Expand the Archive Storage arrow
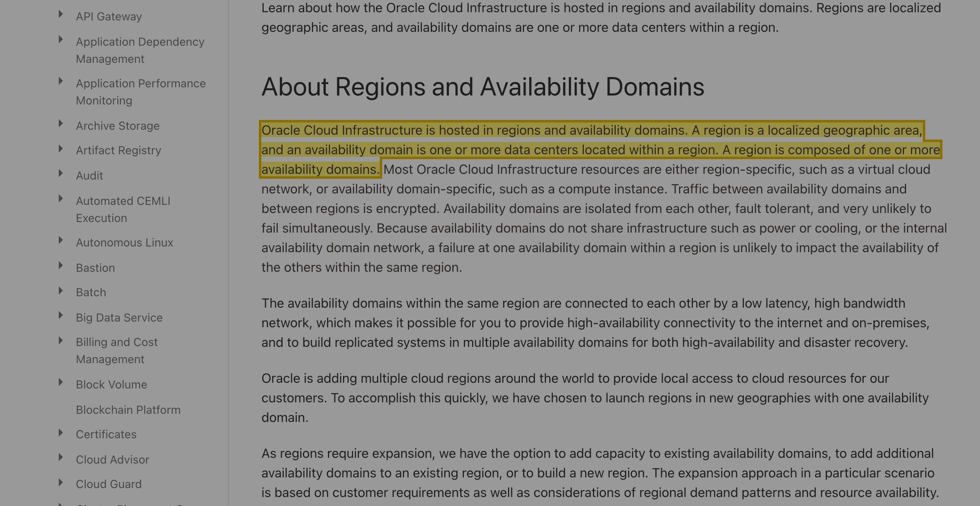Viewport: 980px width, 506px height. 61,124
